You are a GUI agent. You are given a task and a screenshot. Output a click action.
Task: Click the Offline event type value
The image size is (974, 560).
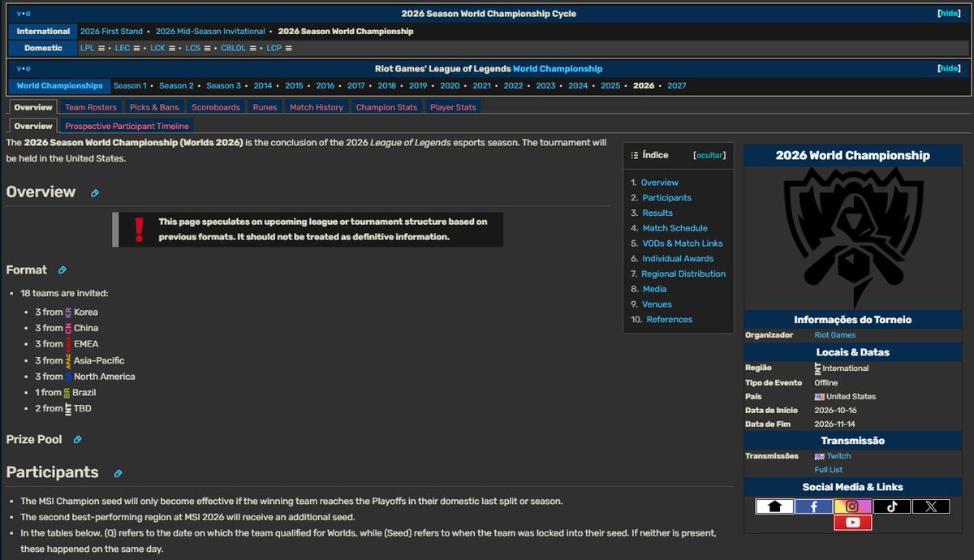[826, 383]
